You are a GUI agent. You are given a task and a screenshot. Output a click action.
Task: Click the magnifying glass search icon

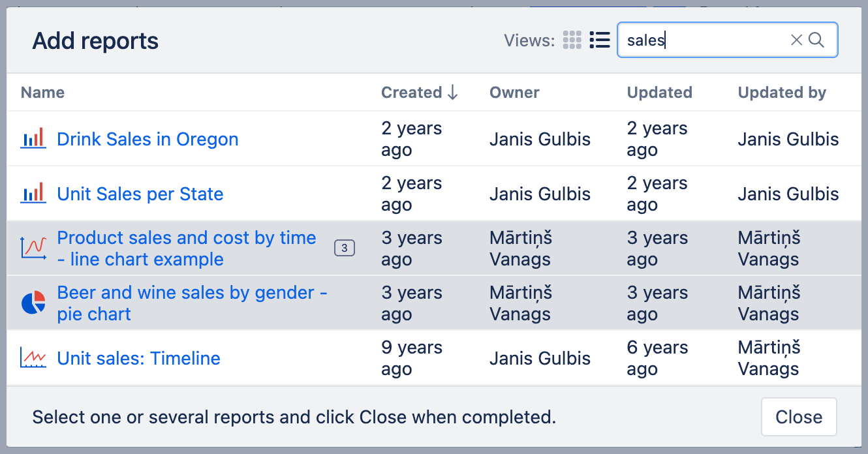click(x=816, y=40)
